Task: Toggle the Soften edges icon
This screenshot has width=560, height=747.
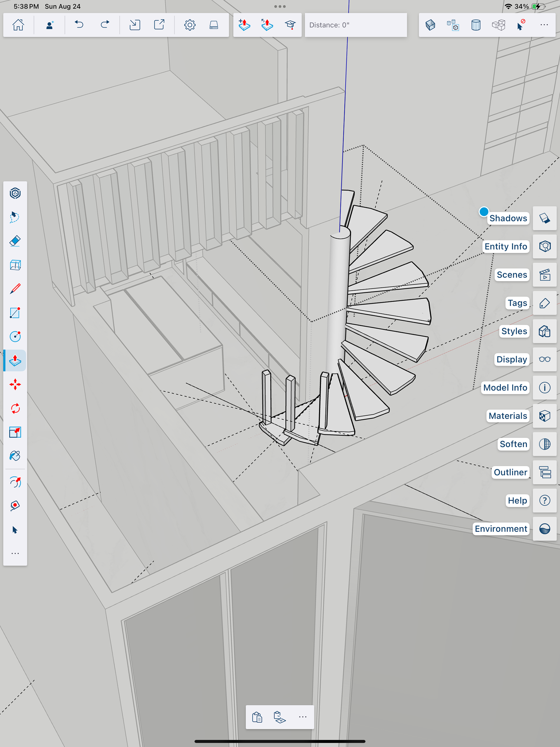Action: (545, 444)
